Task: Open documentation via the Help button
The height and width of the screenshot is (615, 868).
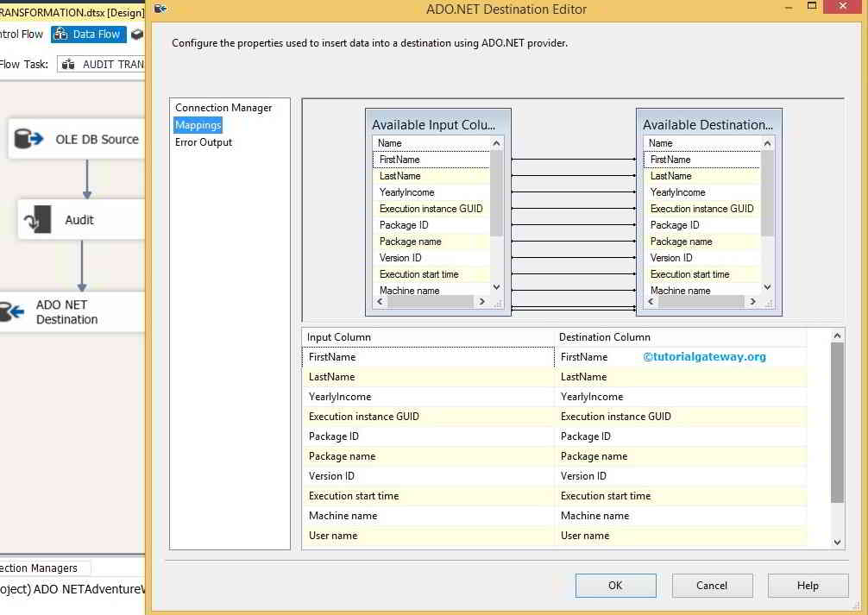Action: pos(808,585)
